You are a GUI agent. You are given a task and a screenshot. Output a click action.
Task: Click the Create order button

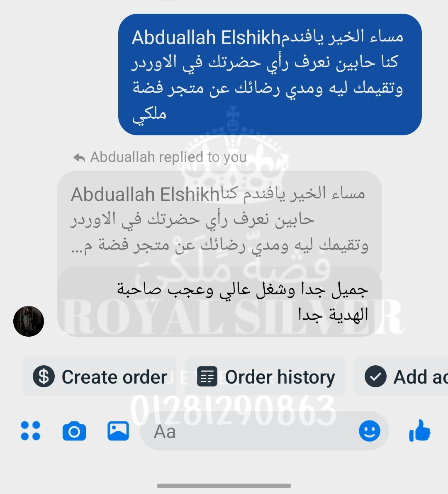coord(99,376)
